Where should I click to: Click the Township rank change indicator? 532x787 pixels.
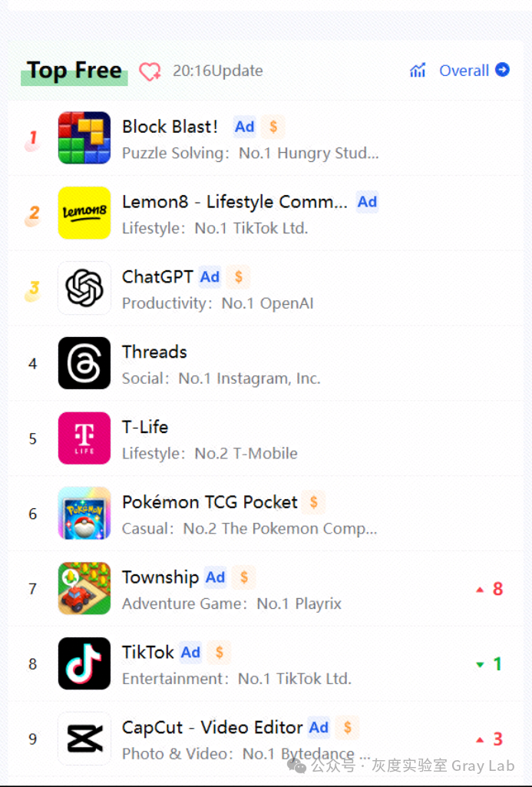[x=490, y=589]
